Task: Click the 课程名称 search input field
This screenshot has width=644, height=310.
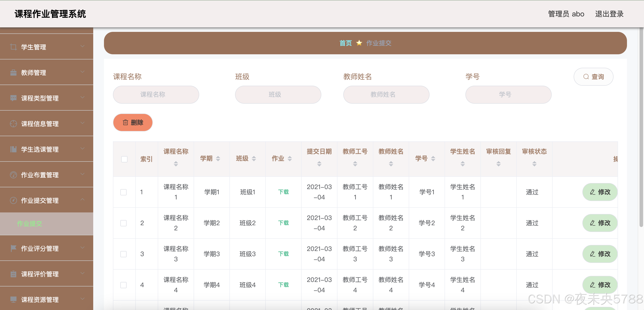Action: pos(156,95)
